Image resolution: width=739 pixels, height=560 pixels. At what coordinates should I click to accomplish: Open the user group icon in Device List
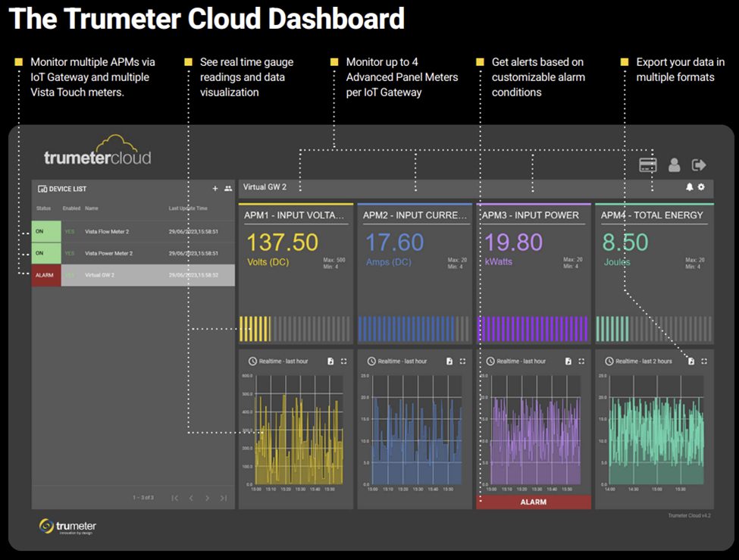click(227, 189)
